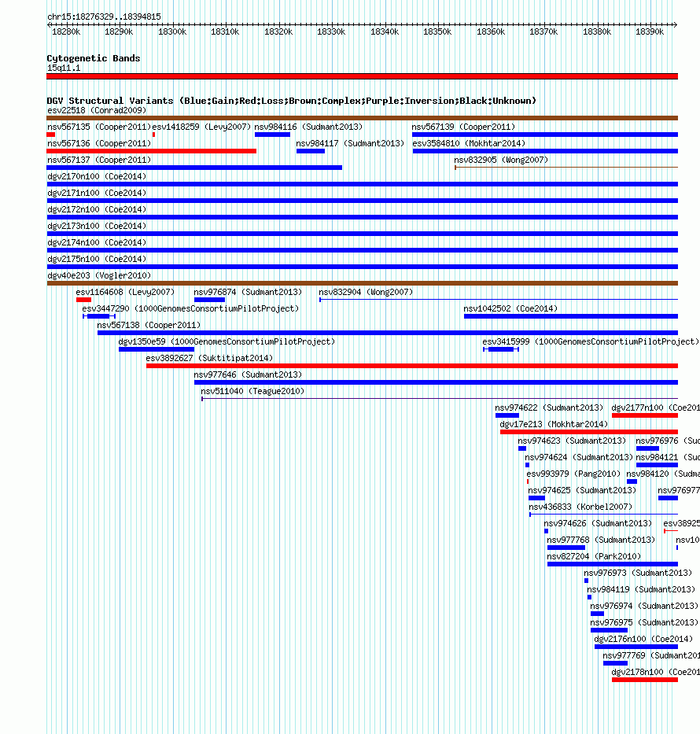
Task: Click nsv974625 (Sudmant2013) label
Action: click(582, 491)
